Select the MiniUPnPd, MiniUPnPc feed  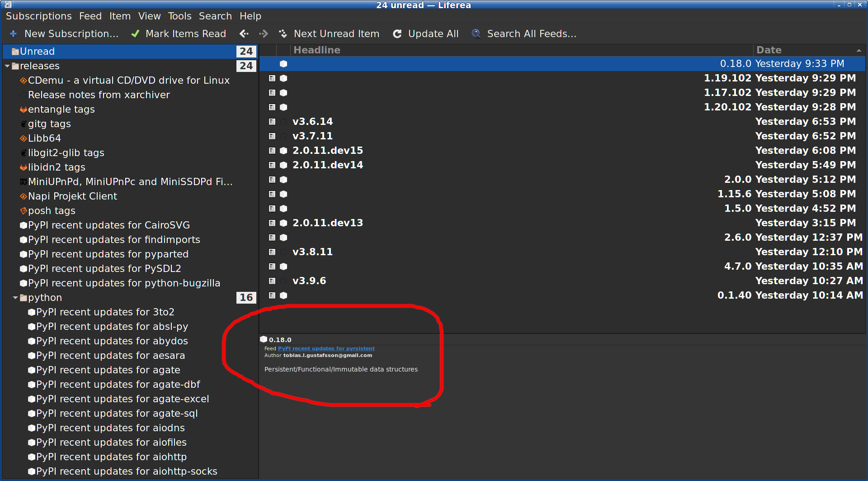point(130,182)
